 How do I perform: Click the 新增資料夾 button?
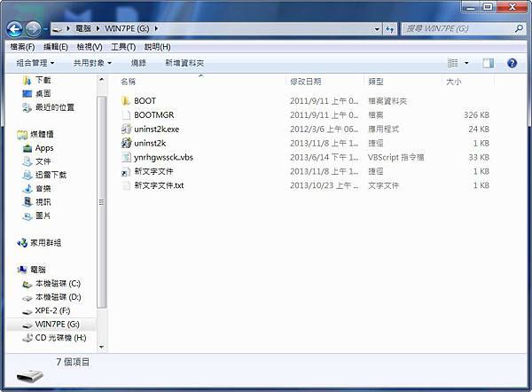coord(184,63)
